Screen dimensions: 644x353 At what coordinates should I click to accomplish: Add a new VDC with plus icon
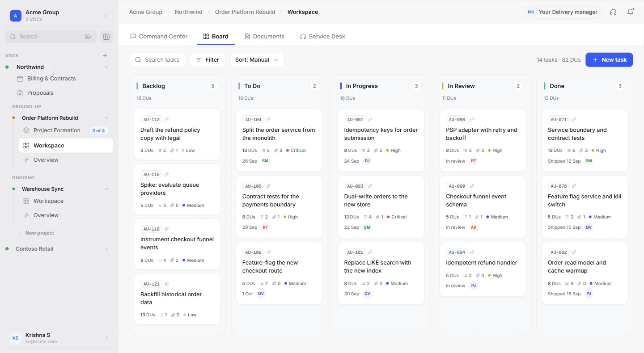pyautogui.click(x=105, y=56)
